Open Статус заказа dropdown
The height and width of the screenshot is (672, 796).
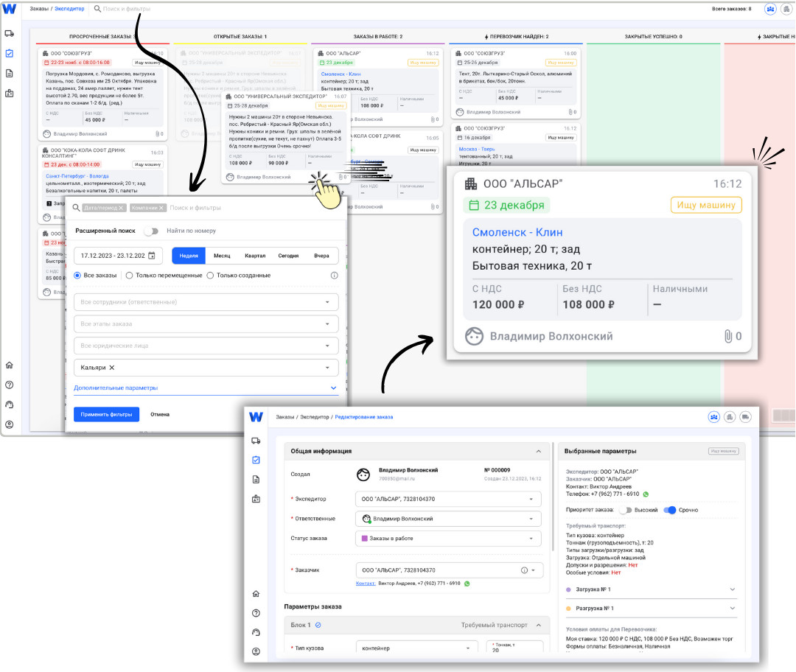coord(448,539)
